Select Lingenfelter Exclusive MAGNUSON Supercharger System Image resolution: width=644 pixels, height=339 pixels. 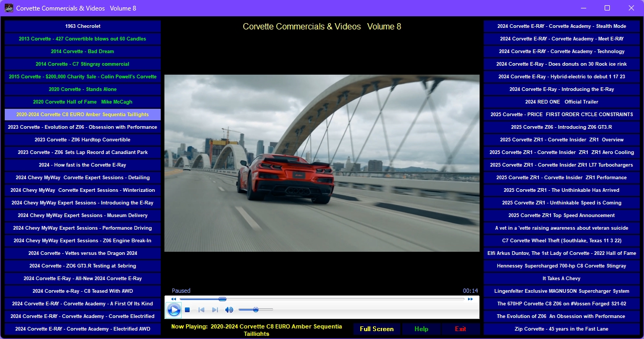click(562, 291)
